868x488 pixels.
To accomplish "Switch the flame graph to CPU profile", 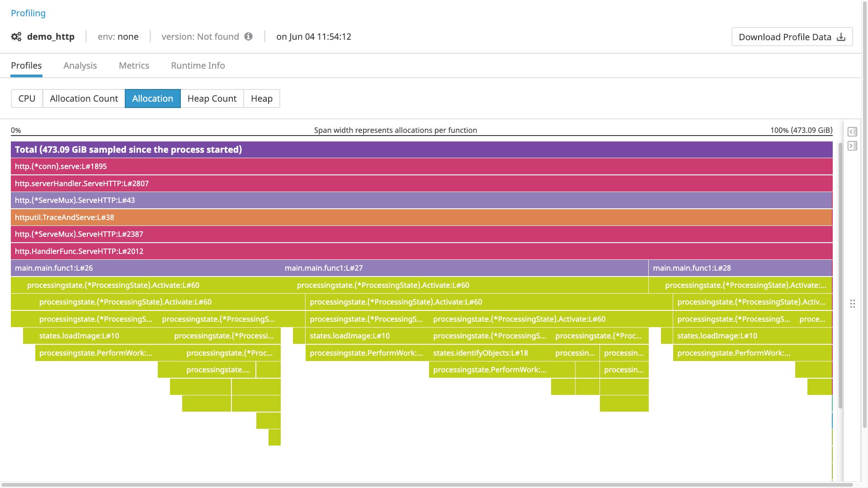I will [x=27, y=98].
